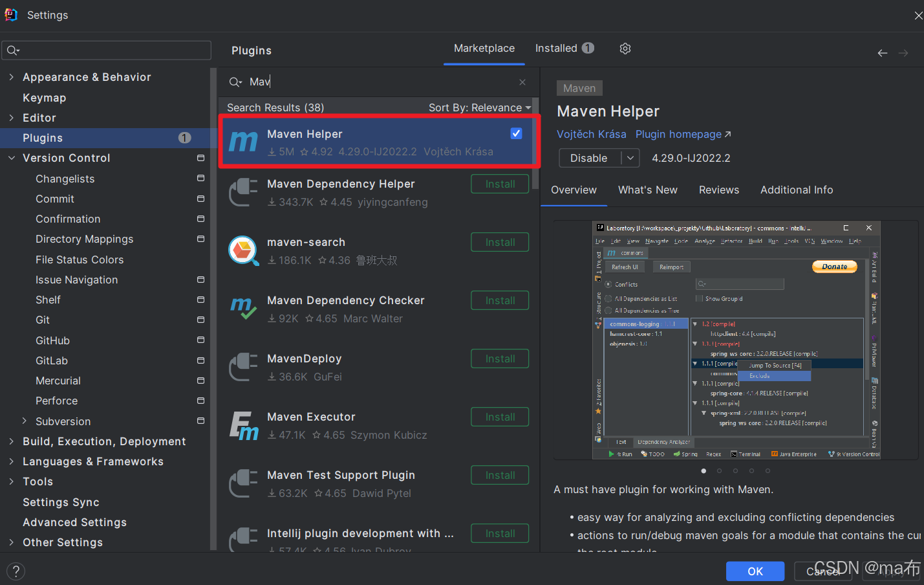Install Intellij plugin development with plugin
The image size is (924, 585).
coord(500,534)
